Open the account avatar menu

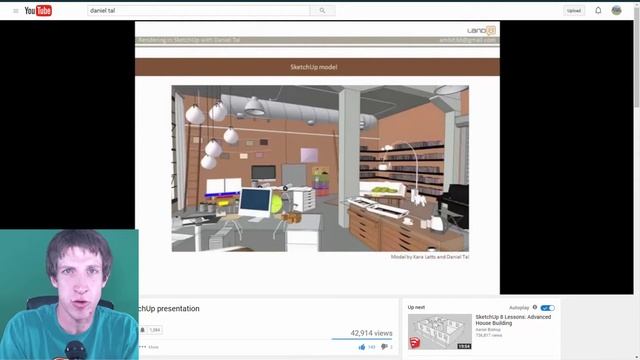616,11
